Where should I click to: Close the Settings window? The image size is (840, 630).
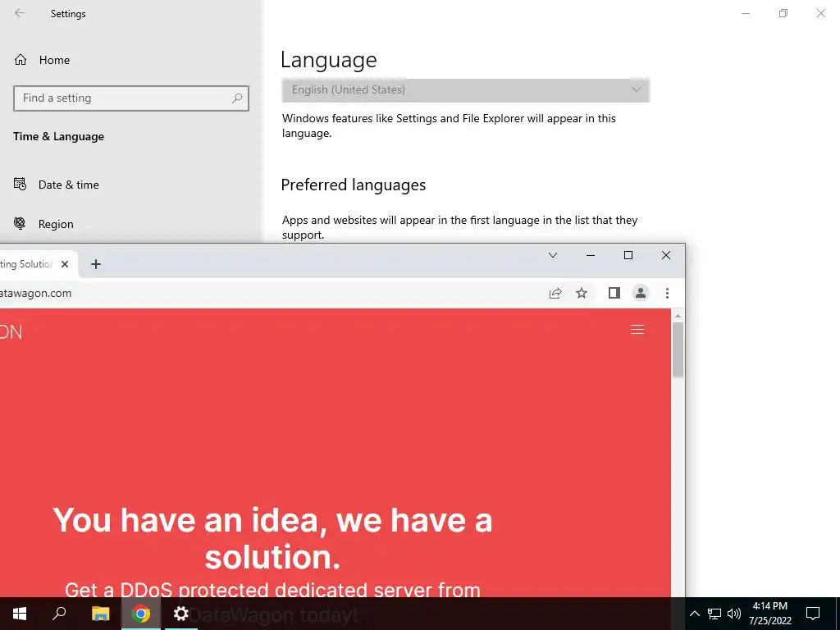(820, 13)
